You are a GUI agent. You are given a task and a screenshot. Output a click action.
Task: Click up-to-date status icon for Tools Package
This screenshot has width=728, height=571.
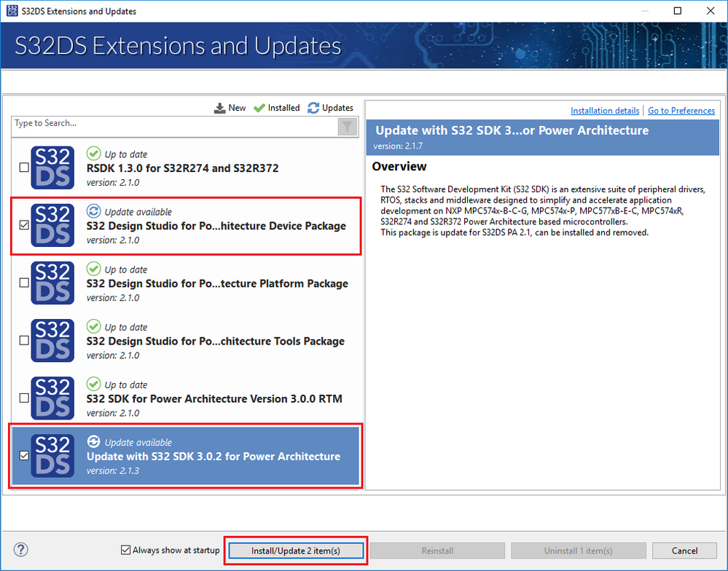pos(93,326)
